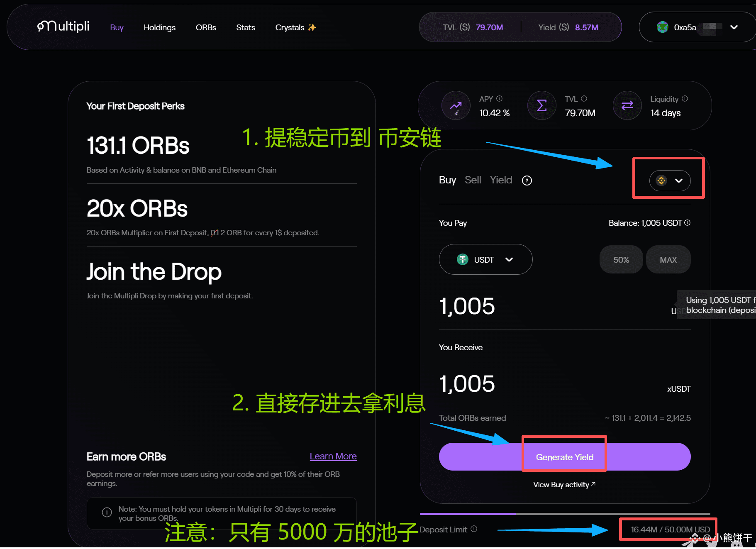Click the USDT Tether coin icon
Screen dimensions: 756x549
(463, 259)
